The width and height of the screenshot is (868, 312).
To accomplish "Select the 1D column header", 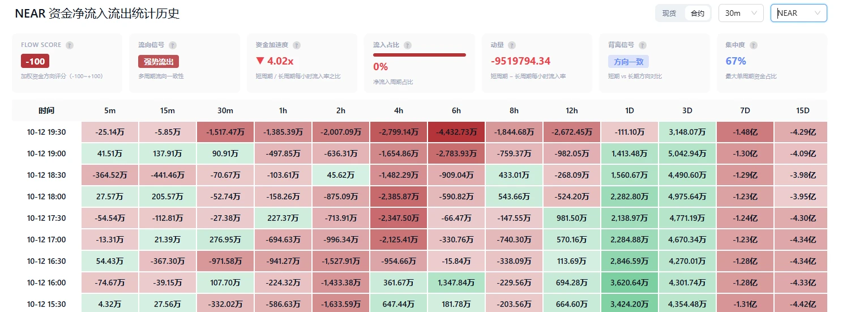I will point(630,110).
